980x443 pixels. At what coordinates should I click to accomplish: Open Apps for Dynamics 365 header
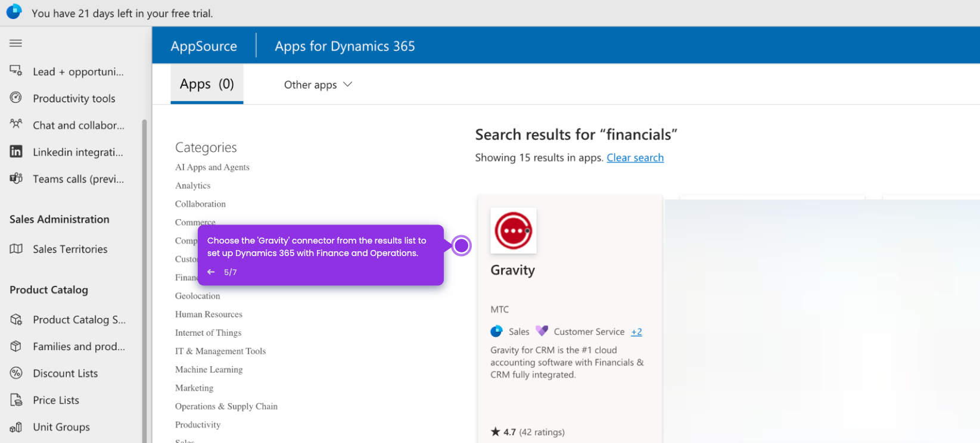click(x=345, y=46)
